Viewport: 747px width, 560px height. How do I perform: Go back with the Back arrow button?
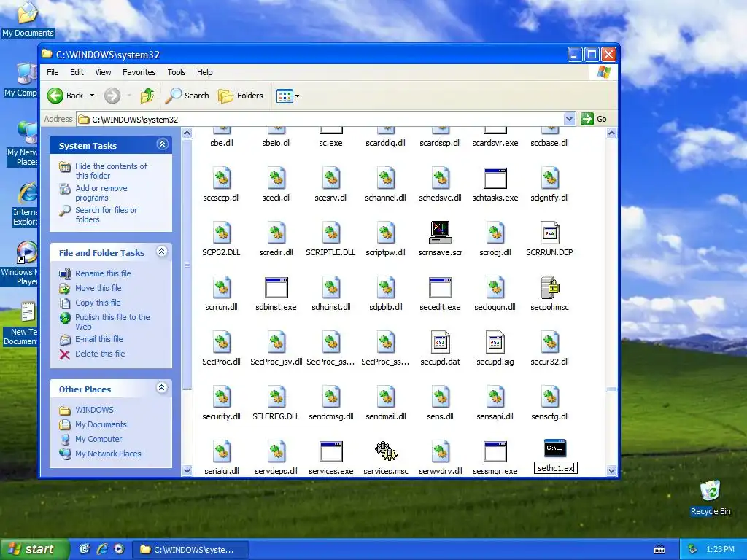tap(66, 96)
